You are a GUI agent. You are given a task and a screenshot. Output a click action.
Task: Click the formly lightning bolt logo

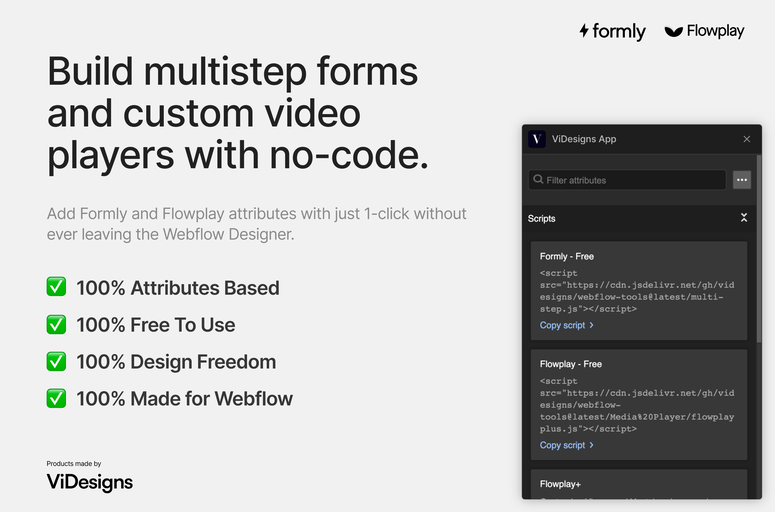click(x=584, y=31)
